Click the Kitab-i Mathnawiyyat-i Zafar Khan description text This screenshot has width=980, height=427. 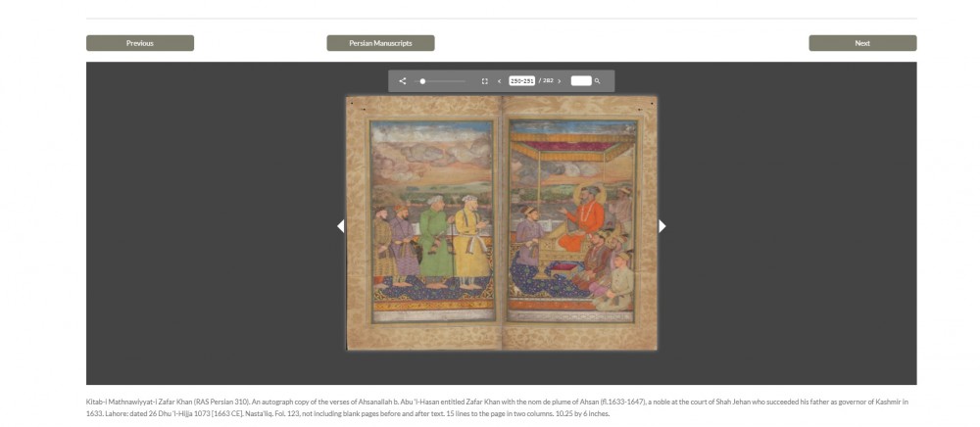497,407
